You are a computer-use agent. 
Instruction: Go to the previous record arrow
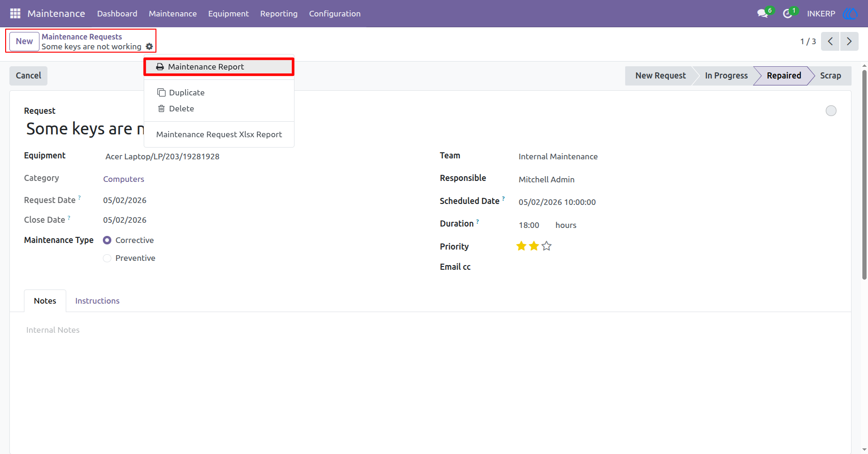(830, 41)
